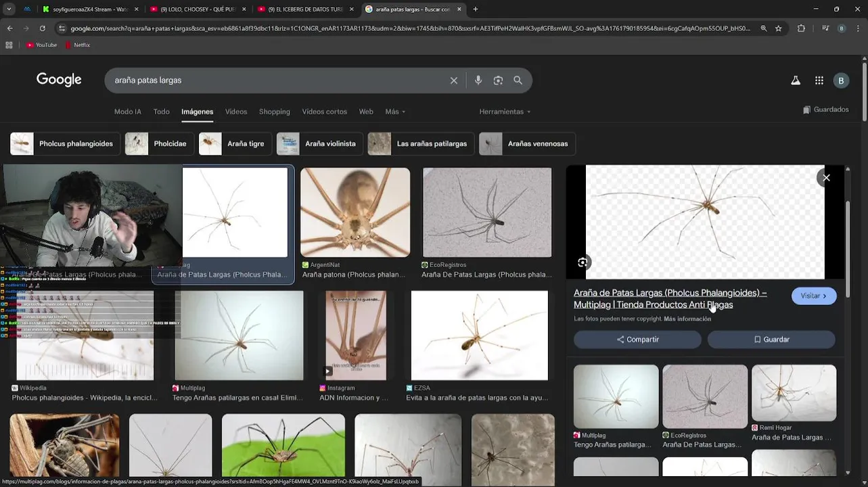Select the Web search tab
This screenshot has width=868, height=487.
[x=366, y=112]
